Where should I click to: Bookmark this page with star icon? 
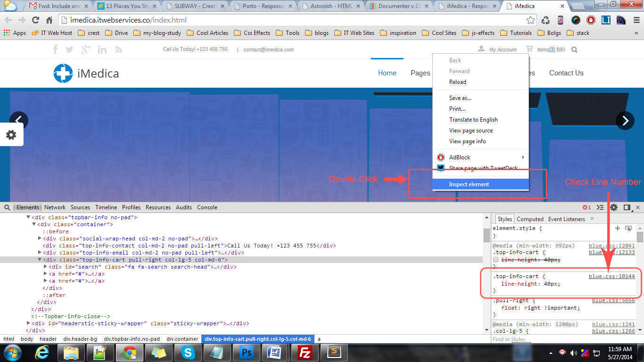click(531, 20)
